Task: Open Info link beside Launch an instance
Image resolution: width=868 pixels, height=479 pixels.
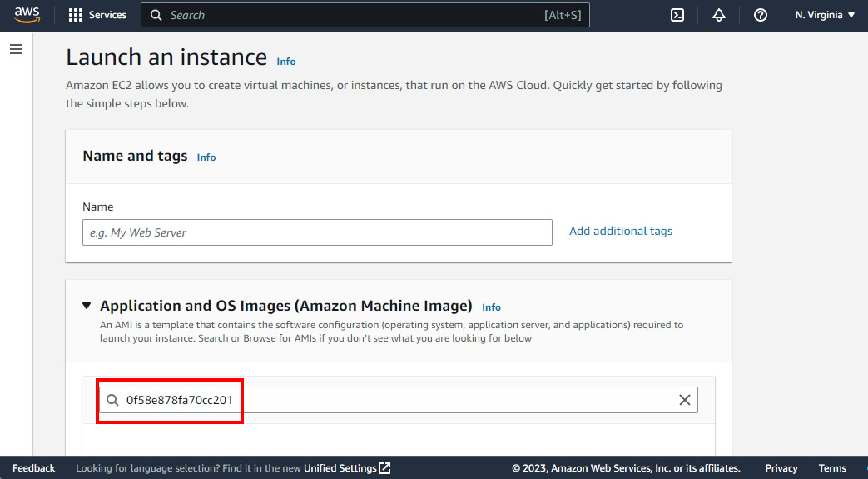Action: point(286,62)
